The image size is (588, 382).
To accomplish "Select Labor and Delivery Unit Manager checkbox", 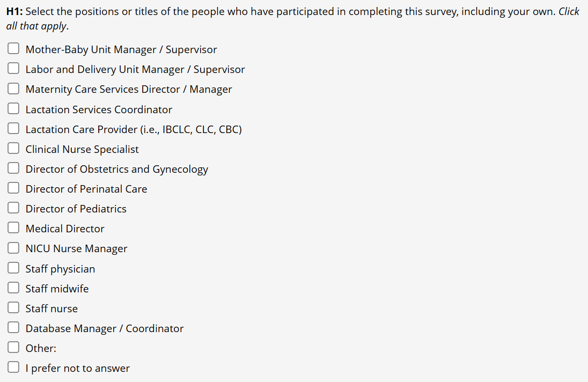I will [x=13, y=69].
